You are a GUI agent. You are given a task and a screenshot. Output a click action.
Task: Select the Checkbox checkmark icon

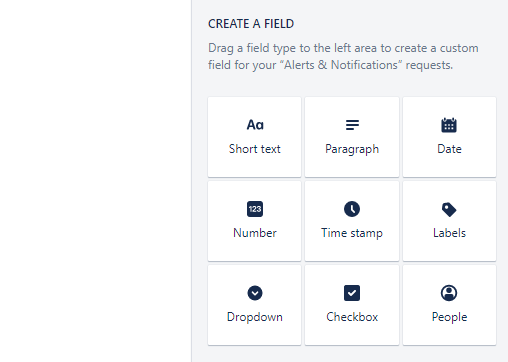coord(352,293)
